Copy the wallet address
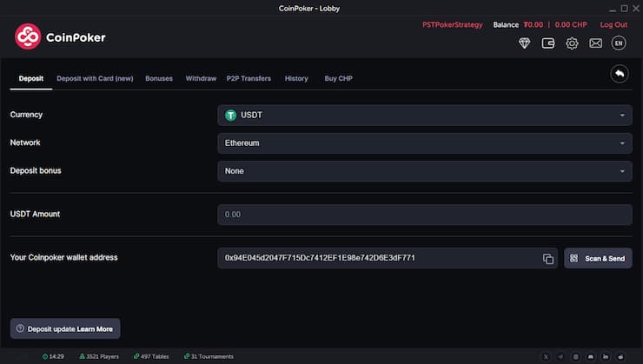643x364 pixels. 548,259
